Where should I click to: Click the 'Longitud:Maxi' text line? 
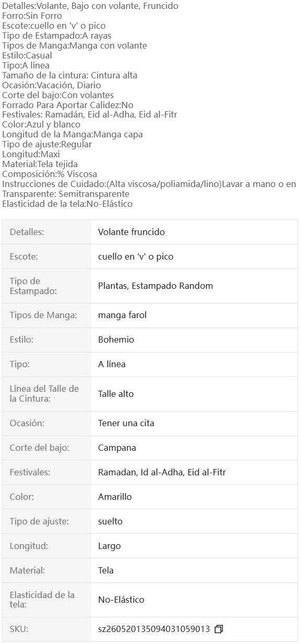(31, 155)
